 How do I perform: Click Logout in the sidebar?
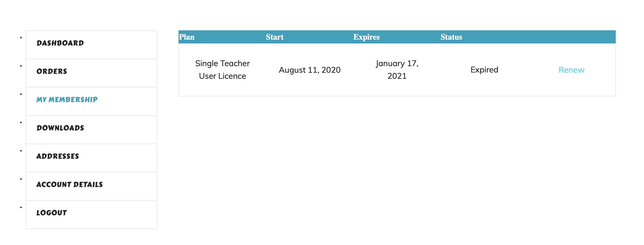(52, 213)
